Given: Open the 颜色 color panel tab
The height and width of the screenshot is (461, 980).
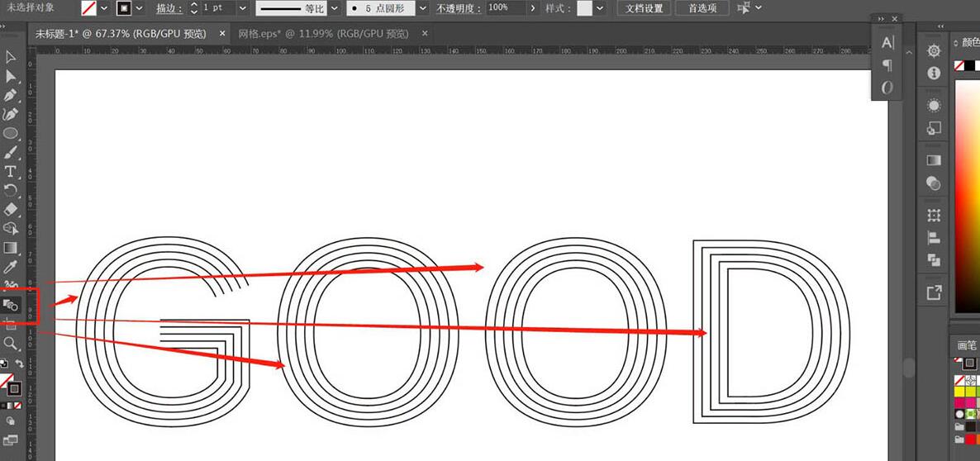Looking at the screenshot, I should [971, 42].
